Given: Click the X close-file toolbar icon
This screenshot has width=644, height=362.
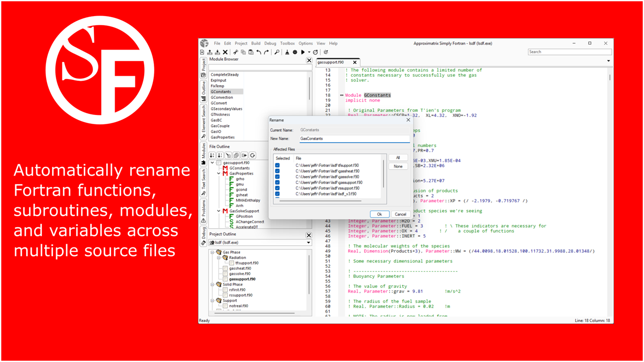Looking at the screenshot, I should click(x=225, y=52).
